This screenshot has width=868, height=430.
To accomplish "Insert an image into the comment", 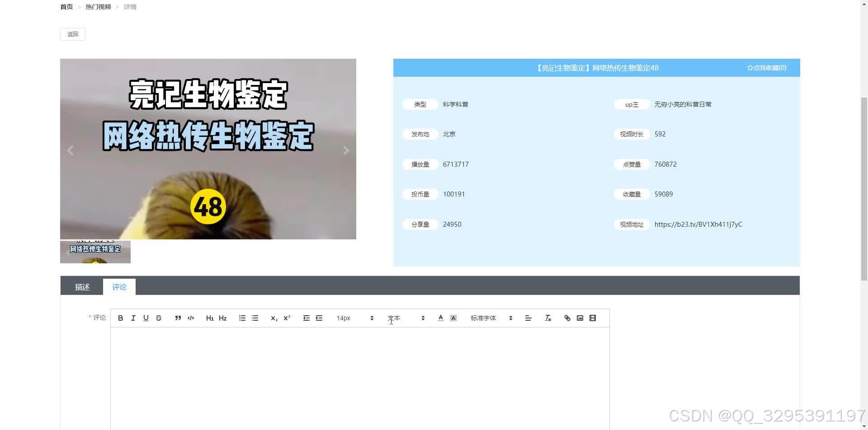I will 580,318.
